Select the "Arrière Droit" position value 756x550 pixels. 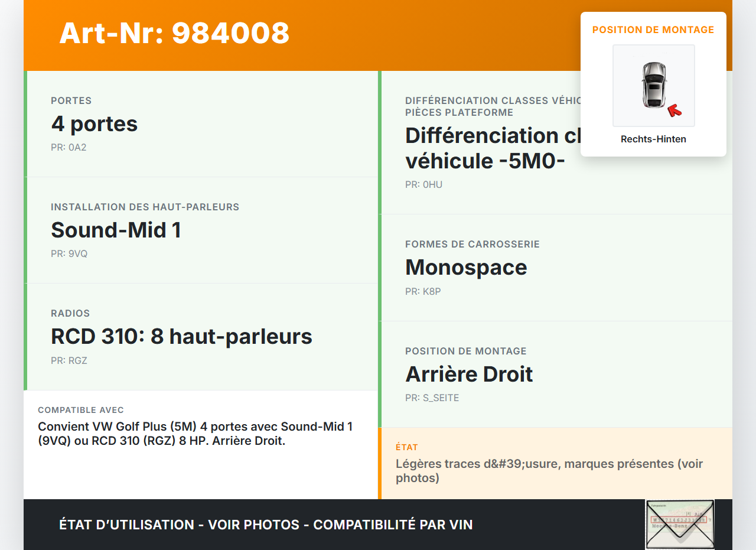coord(469,374)
